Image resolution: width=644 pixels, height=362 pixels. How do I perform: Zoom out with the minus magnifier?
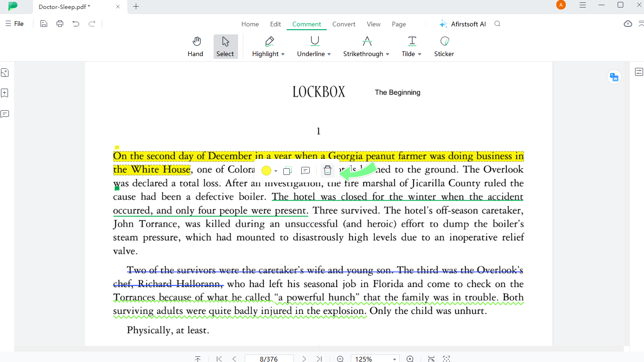click(x=340, y=359)
